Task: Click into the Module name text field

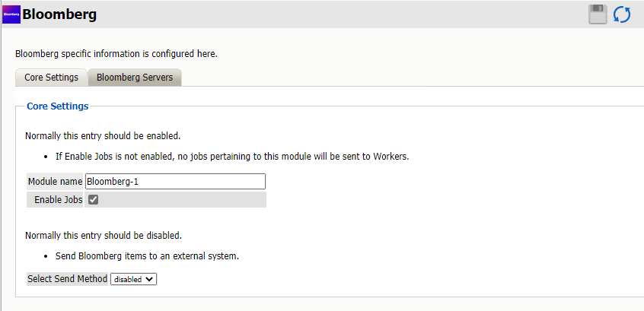Action: (x=175, y=182)
